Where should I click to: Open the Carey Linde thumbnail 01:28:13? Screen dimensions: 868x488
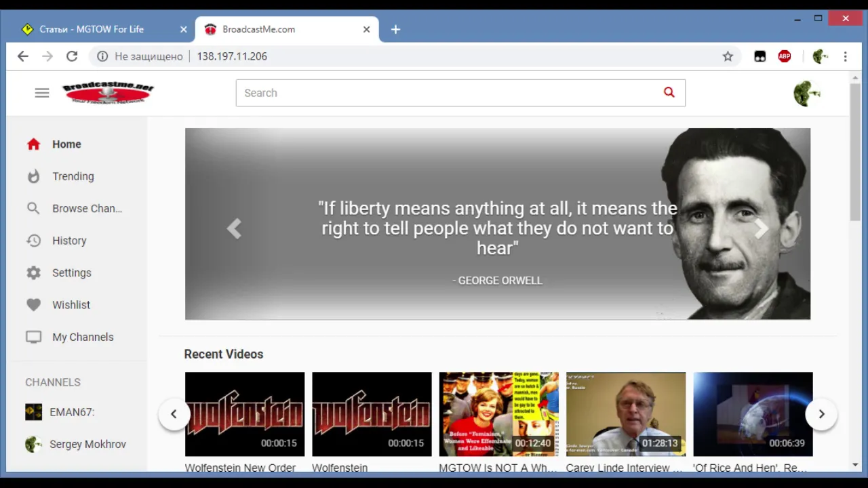click(626, 414)
